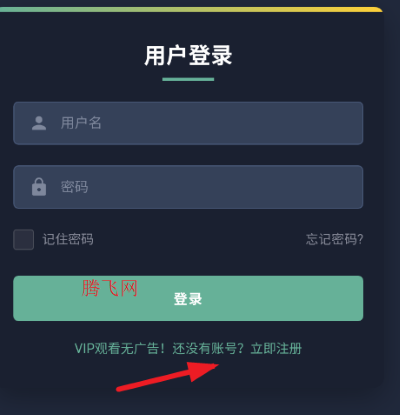The width and height of the screenshot is (400, 415).
Task: Click the VIP观看无广告 text
Action: (x=119, y=349)
